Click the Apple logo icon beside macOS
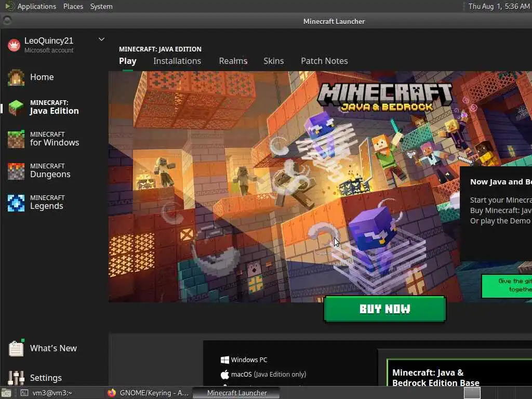Image resolution: width=532 pixels, height=399 pixels. [x=224, y=375]
